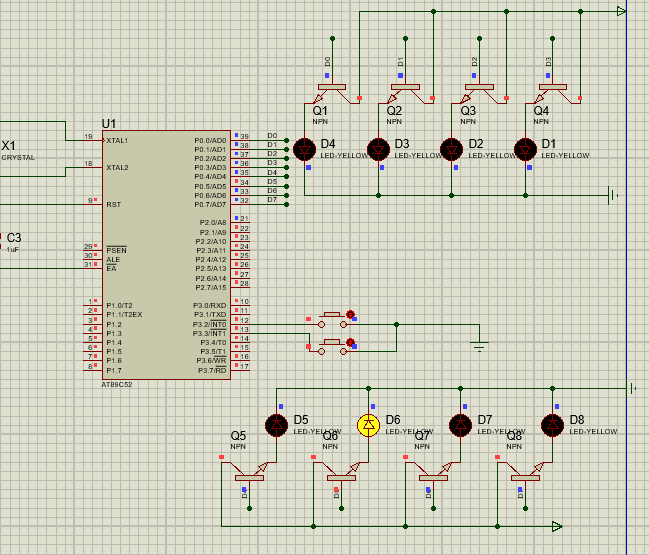Click the X1 crystal reference label
Viewport: 649px width, 555px height.
(8, 146)
